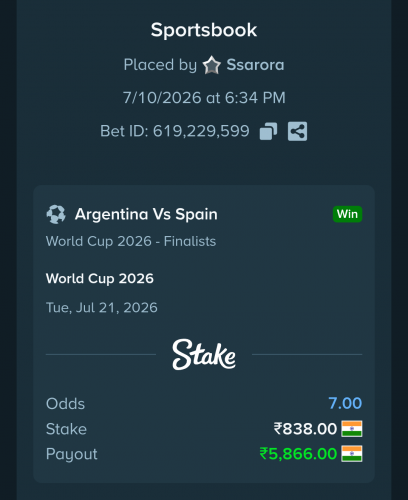Image resolution: width=408 pixels, height=500 pixels.
Task: Click the India flag next to ₹838.00
Action: point(352,429)
